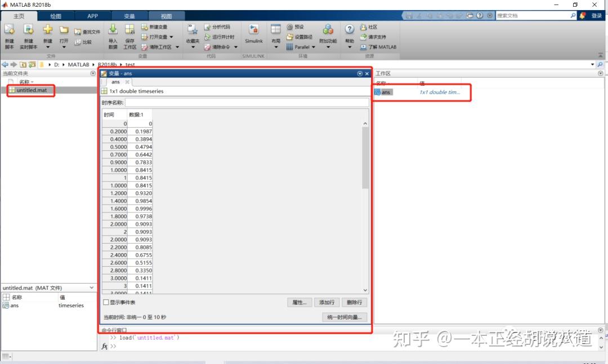
Task: Click the Uniform Time Vector (统一时间向量...) button
Action: pyautogui.click(x=345, y=317)
